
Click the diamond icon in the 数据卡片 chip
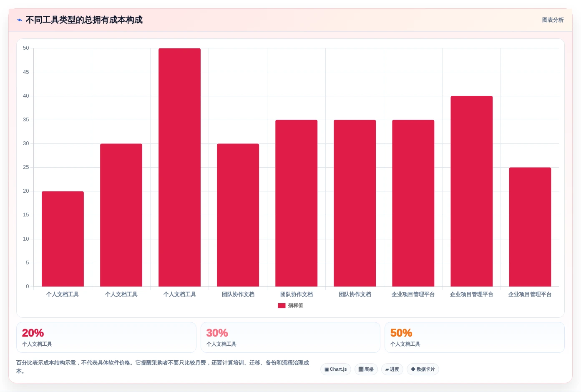coord(413,369)
